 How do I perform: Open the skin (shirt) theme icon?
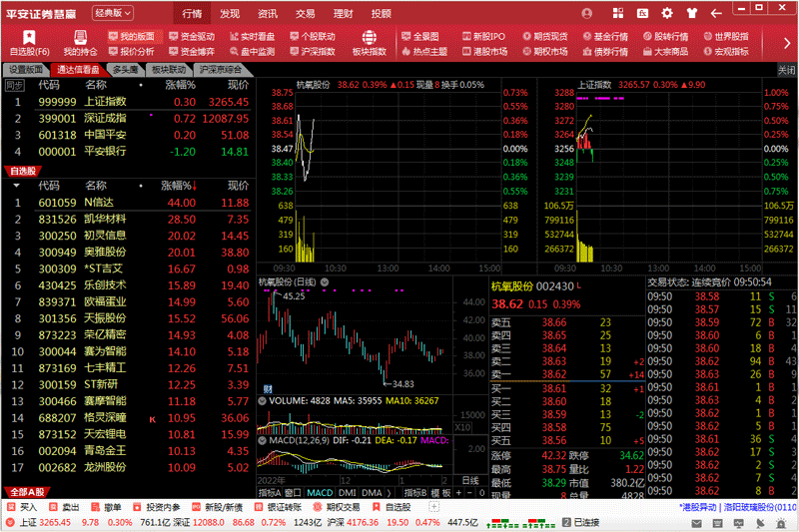click(x=691, y=13)
